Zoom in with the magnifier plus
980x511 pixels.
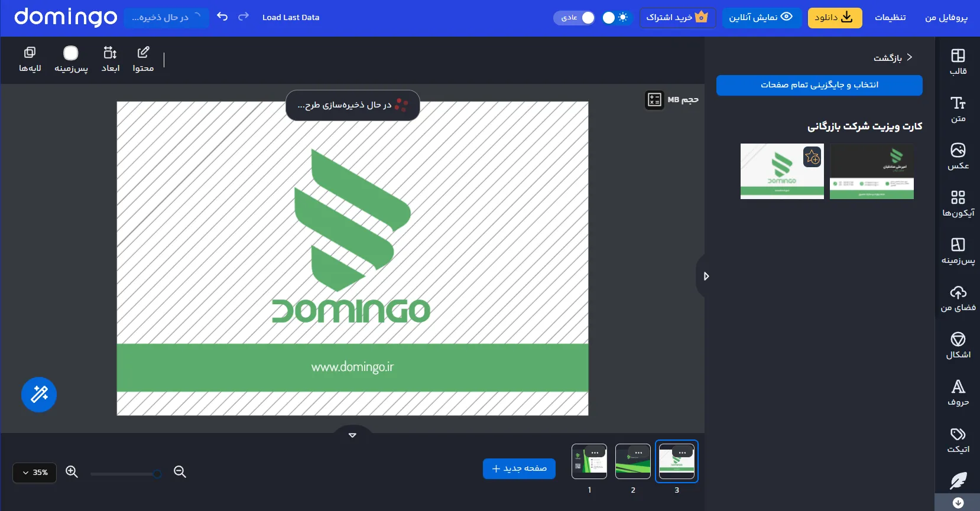coord(72,471)
